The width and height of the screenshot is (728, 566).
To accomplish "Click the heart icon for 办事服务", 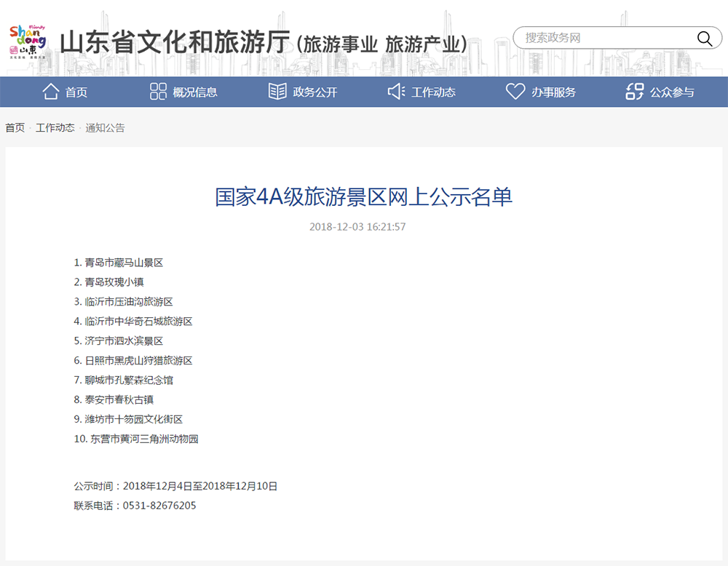I will (515, 92).
